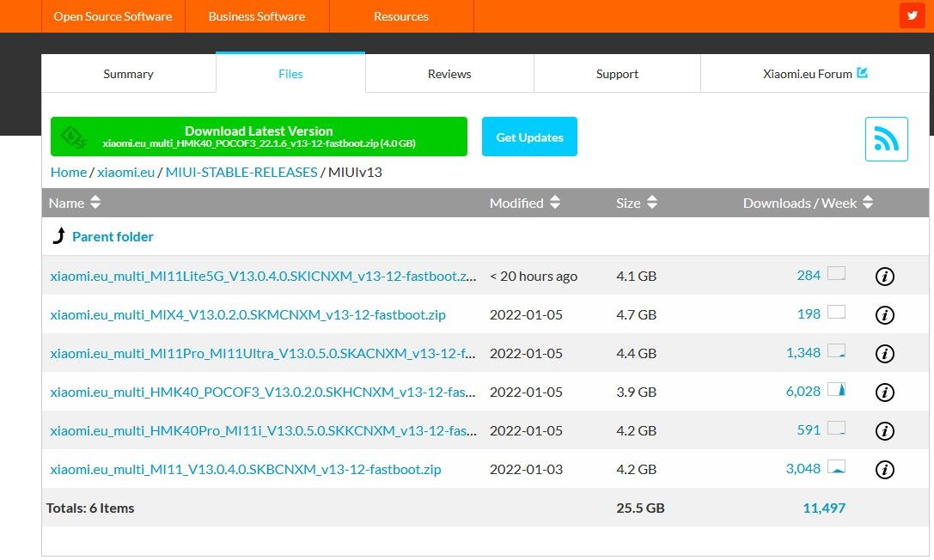
Task: Download the MIX4 V13.0.2.0 fastboot zip
Action: pos(247,315)
